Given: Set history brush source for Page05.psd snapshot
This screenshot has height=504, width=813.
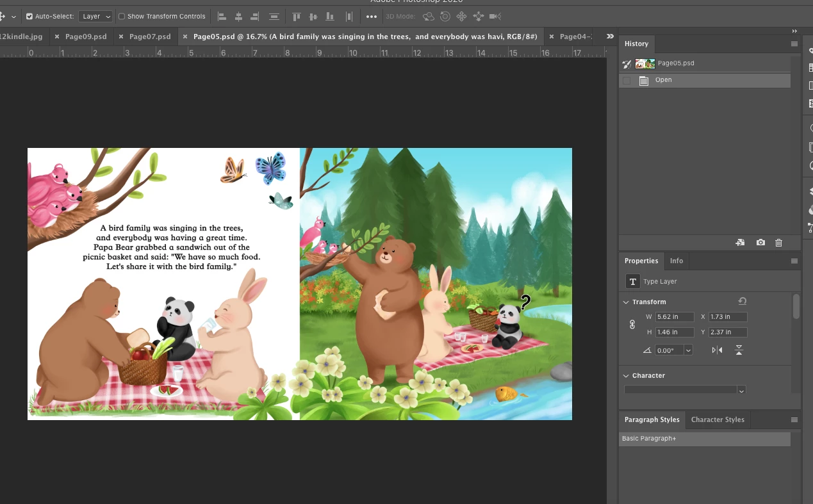Looking at the screenshot, I should pyautogui.click(x=627, y=63).
